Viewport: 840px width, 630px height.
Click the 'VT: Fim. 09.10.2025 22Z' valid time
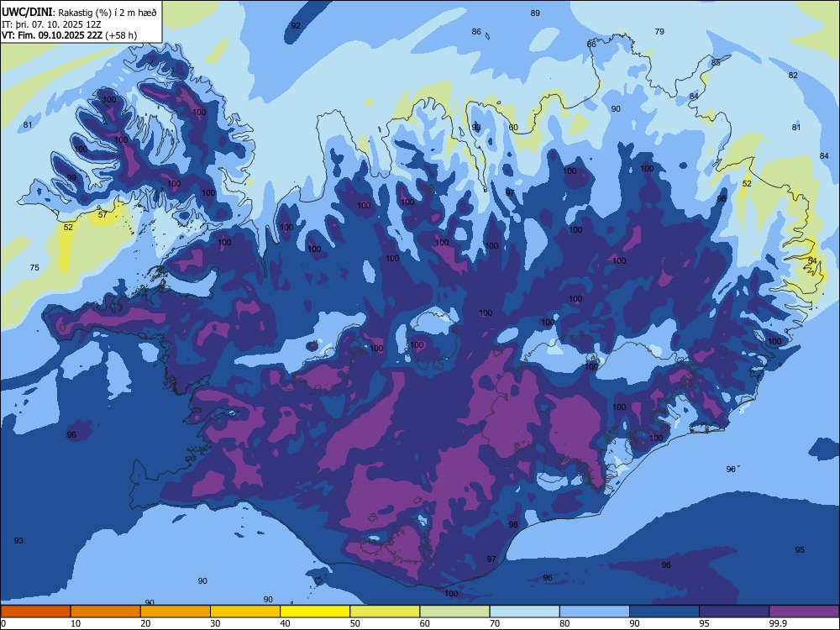pos(52,35)
